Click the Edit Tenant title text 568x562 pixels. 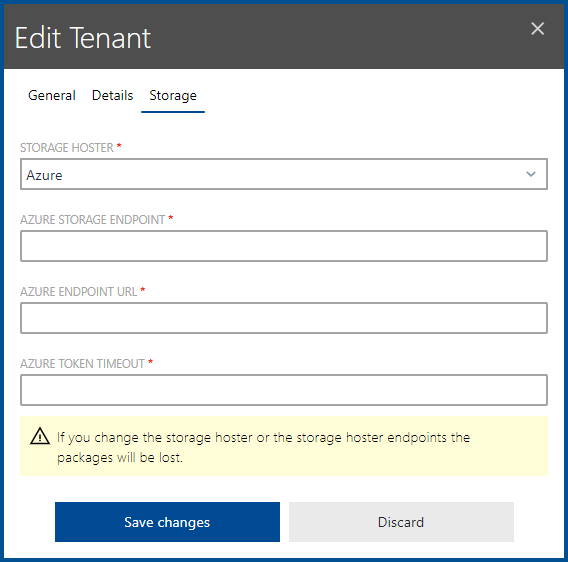click(83, 38)
